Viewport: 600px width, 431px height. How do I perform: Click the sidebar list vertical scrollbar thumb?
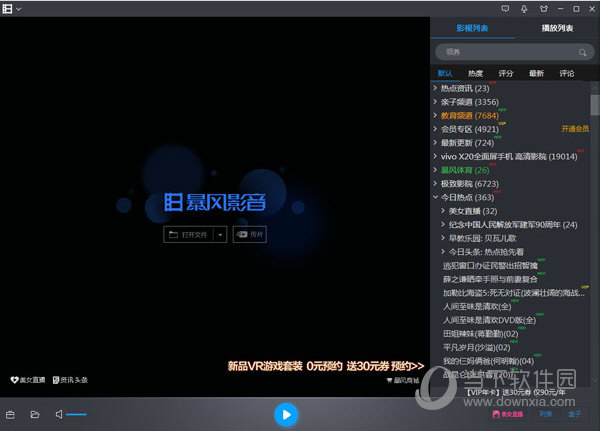pos(595,104)
